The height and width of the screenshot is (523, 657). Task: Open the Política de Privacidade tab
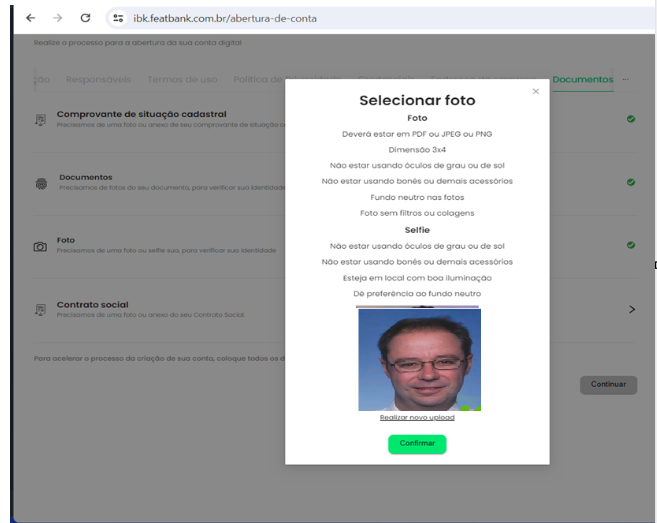(x=259, y=79)
